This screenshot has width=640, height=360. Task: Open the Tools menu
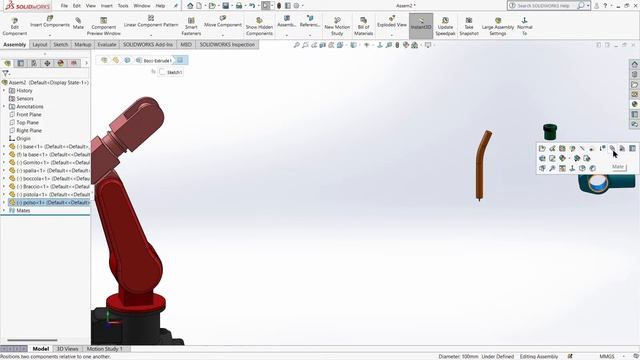coord(123,6)
